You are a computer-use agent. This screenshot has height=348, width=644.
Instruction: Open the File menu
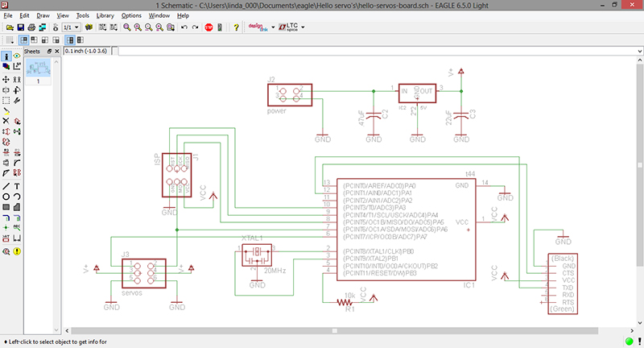pyautogui.click(x=8, y=15)
